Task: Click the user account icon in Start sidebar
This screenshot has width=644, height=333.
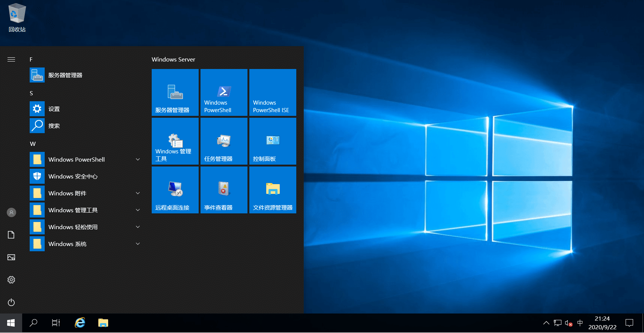Action: tap(11, 212)
